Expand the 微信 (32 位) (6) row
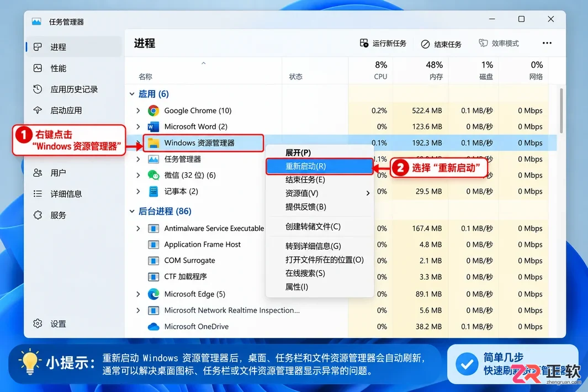This screenshot has width=588, height=392. (x=138, y=175)
